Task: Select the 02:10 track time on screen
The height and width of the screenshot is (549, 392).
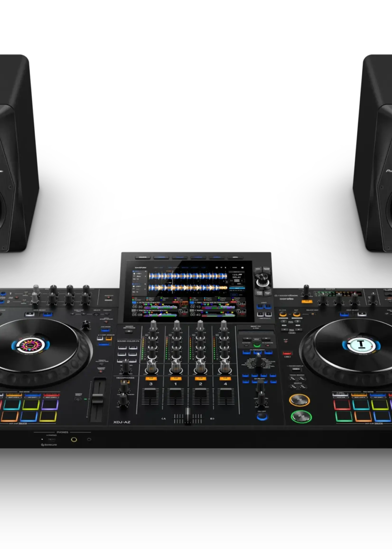Action: coord(195,307)
